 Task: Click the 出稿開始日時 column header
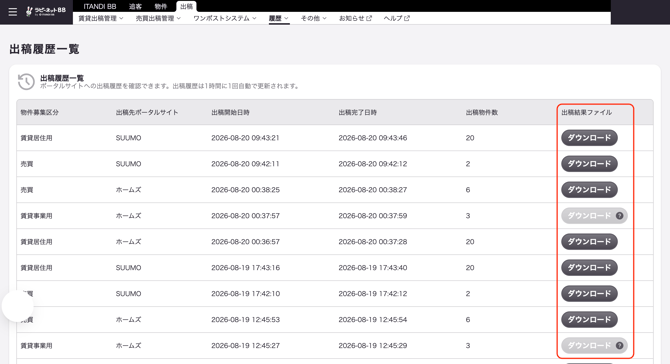(230, 112)
